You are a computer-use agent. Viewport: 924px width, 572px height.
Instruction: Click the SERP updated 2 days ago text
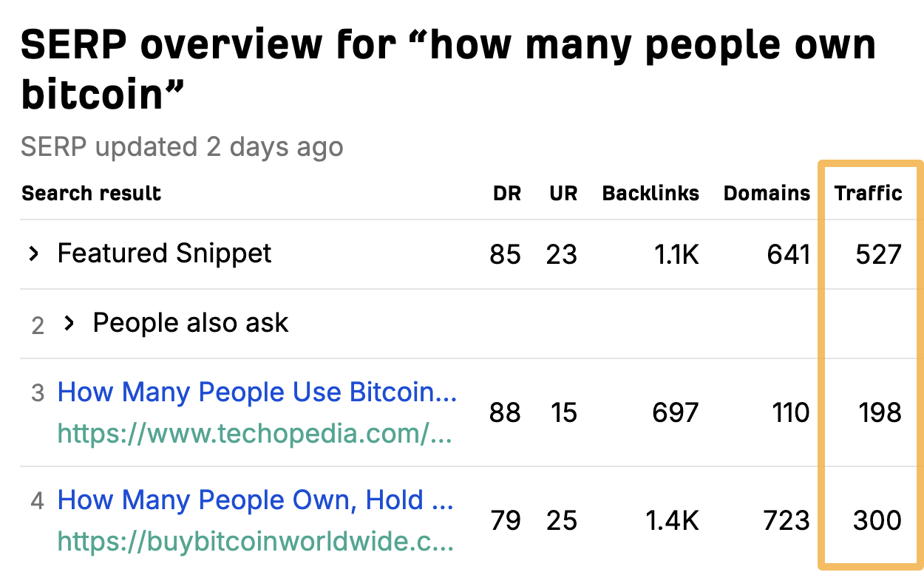(182, 146)
